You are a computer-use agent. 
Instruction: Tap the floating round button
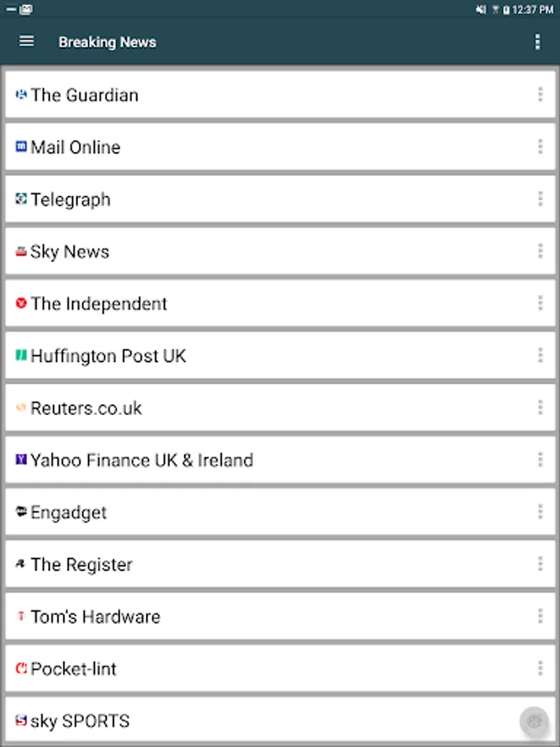click(534, 721)
